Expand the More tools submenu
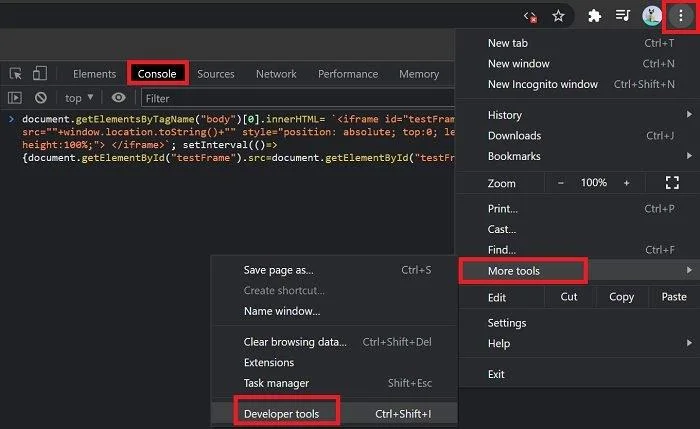 tap(579, 271)
